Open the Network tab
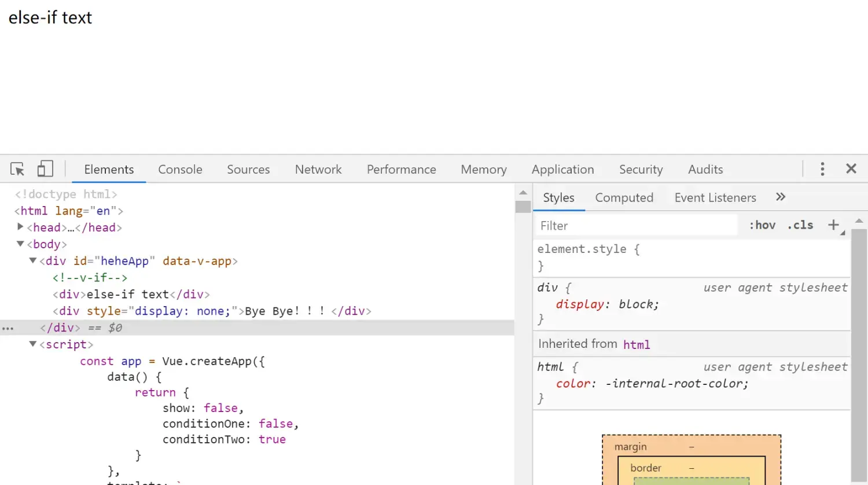868x485 pixels. click(x=318, y=169)
